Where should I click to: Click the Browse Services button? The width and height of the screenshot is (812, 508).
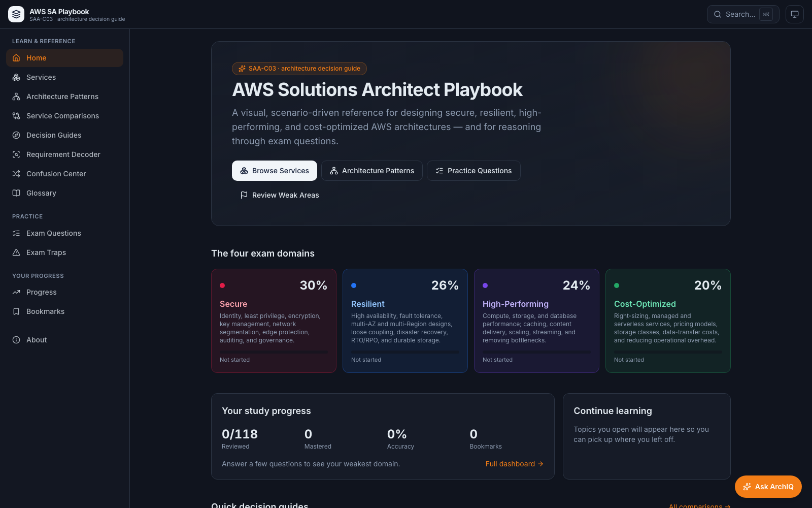(275, 171)
